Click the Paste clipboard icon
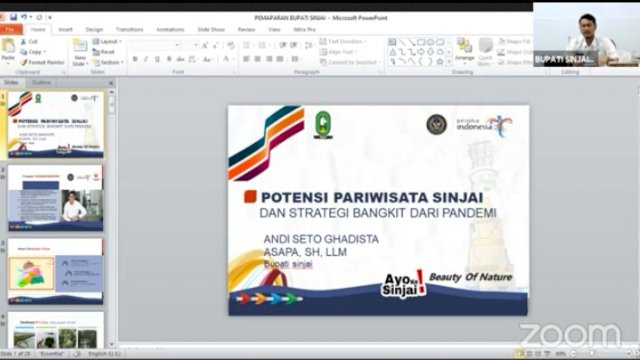Image resolution: width=640 pixels, height=360 pixels. coord(8,46)
